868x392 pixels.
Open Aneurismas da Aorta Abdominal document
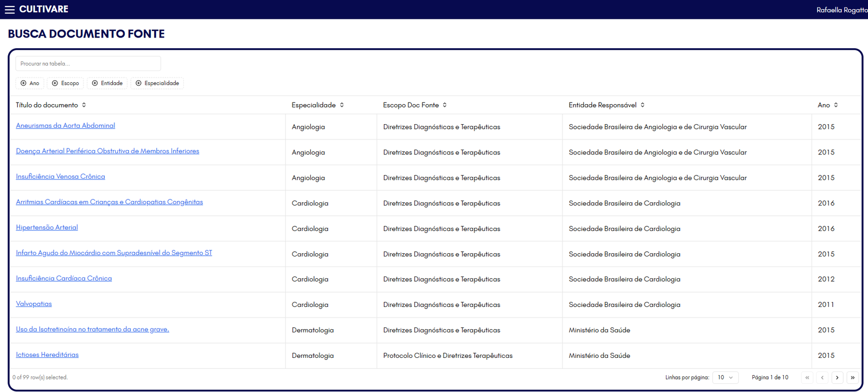[65, 126]
